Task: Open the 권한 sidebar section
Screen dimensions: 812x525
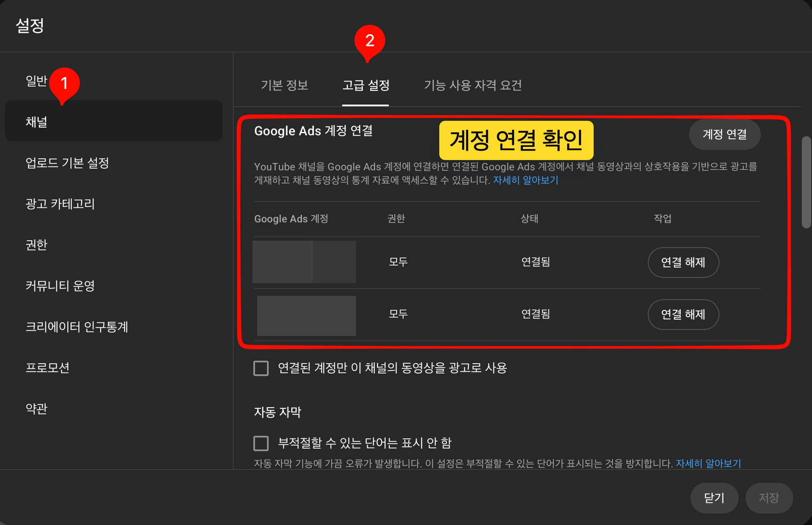Action: point(113,245)
